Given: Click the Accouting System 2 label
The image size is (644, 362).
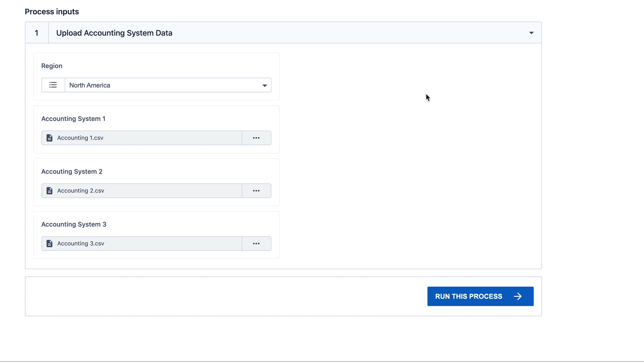Looking at the screenshot, I should click(72, 172).
